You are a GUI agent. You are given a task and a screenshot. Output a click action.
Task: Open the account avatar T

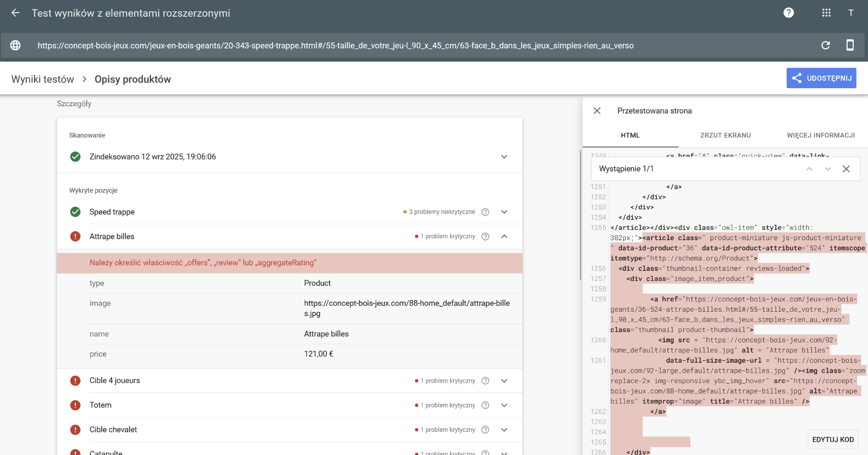click(851, 13)
